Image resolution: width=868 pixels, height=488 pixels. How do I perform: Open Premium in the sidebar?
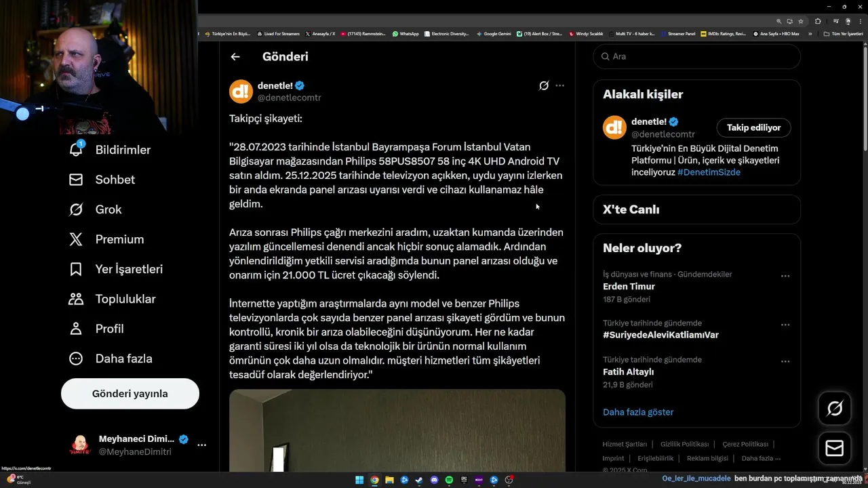pyautogui.click(x=106, y=239)
